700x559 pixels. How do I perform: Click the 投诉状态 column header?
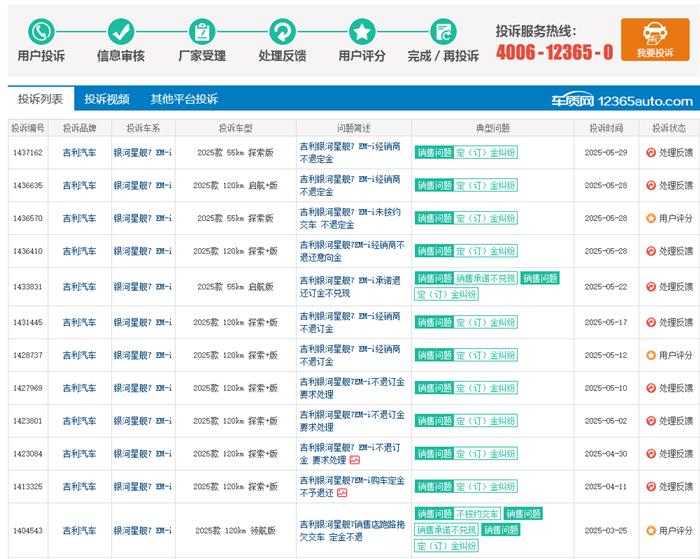(x=669, y=129)
